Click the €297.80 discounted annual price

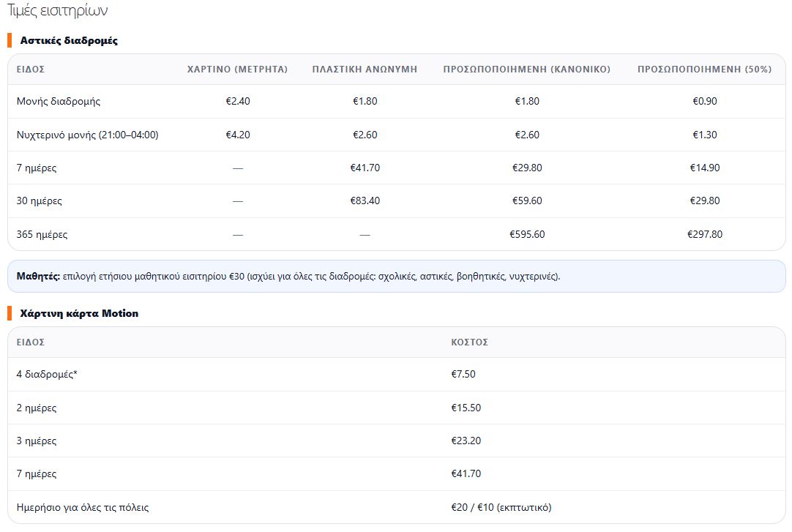(704, 234)
